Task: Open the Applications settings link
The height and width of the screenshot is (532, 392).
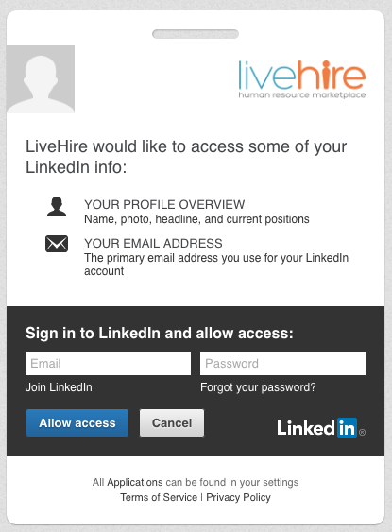Action: pos(135,482)
